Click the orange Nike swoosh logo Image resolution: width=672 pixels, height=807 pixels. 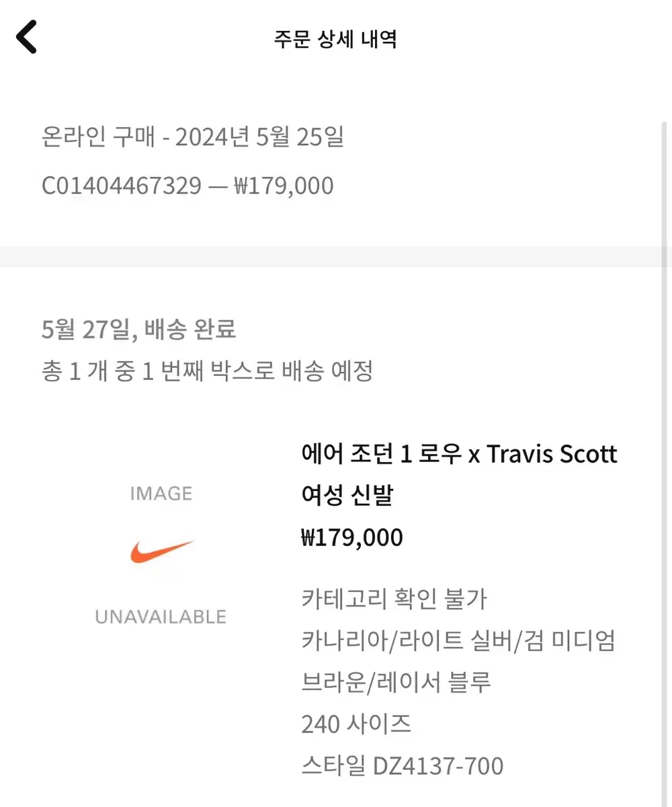(161, 551)
